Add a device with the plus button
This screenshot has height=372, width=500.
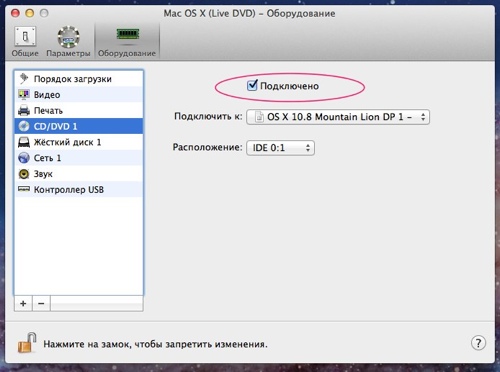[23, 303]
